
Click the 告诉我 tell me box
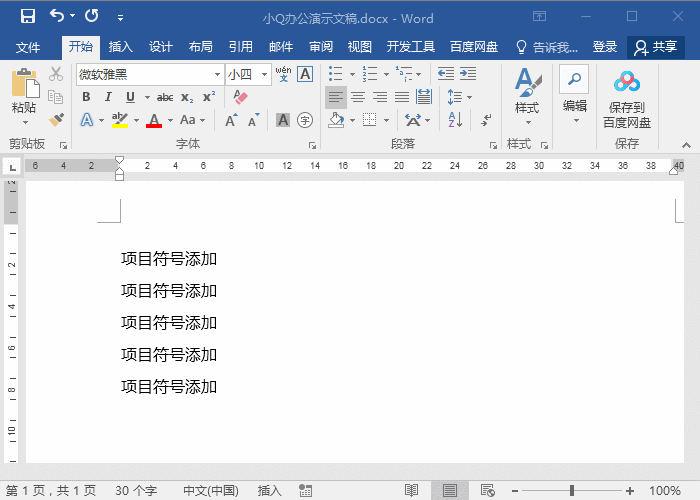click(x=546, y=47)
